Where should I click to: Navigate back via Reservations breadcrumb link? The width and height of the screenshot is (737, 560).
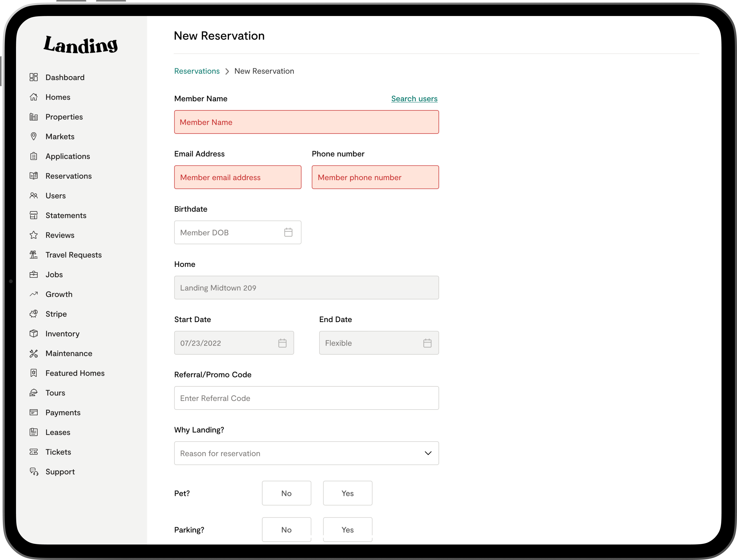point(197,71)
